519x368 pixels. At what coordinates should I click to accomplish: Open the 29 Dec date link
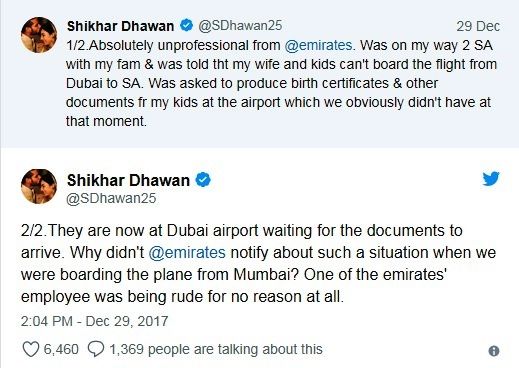pos(478,26)
